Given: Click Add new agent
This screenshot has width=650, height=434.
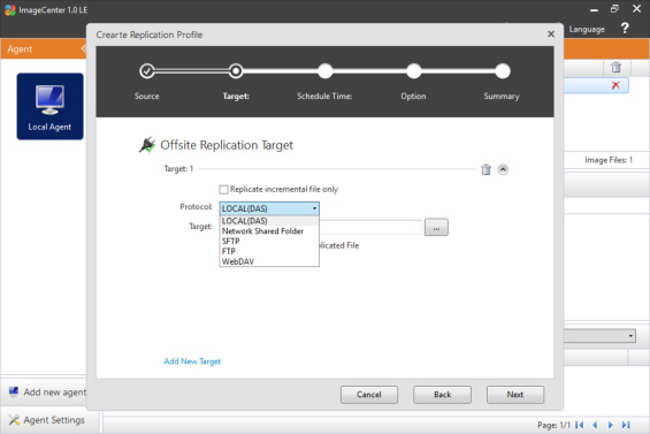Looking at the screenshot, I should click(x=47, y=392).
